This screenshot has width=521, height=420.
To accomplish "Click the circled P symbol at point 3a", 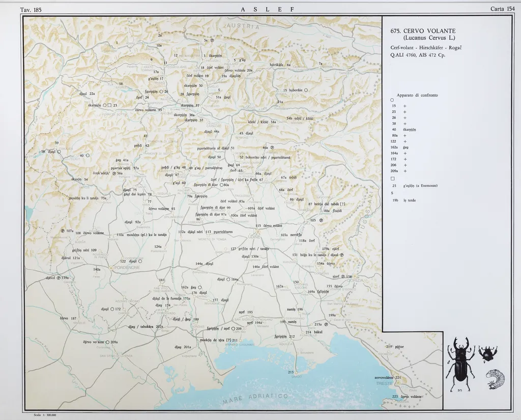I will 212,40.
